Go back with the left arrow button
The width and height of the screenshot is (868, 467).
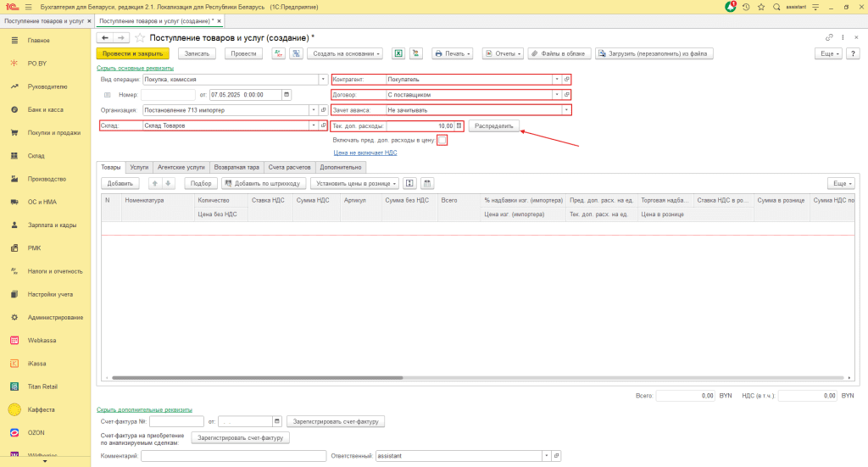105,37
